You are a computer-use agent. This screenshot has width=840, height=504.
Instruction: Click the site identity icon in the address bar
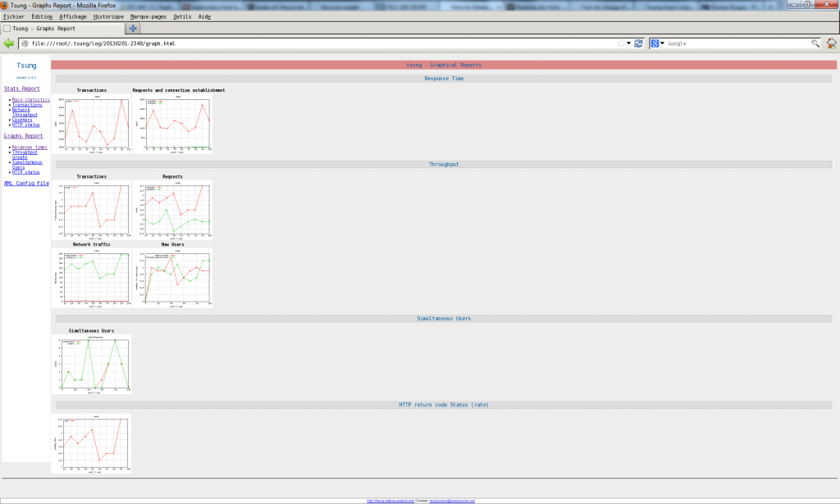point(25,43)
